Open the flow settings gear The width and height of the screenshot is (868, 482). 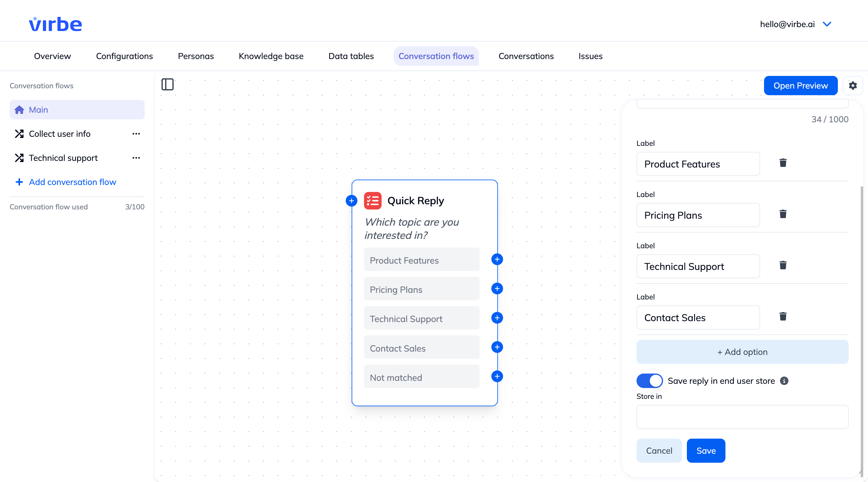point(853,86)
